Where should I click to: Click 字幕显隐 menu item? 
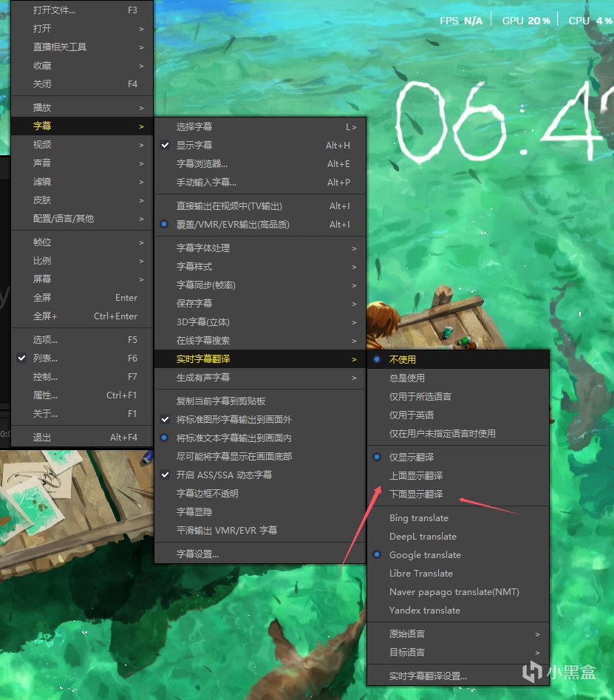click(x=260, y=512)
